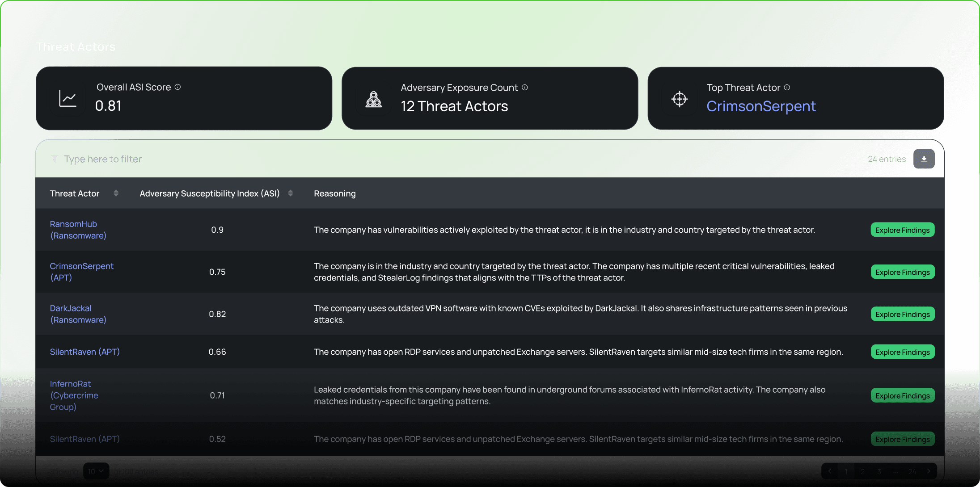
Task: Open the rows-per-page 10 dropdown
Action: [96, 471]
